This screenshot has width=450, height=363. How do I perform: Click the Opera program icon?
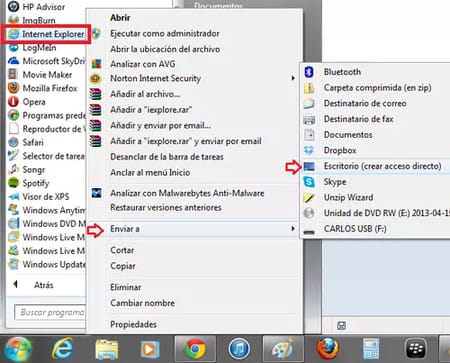click(13, 102)
